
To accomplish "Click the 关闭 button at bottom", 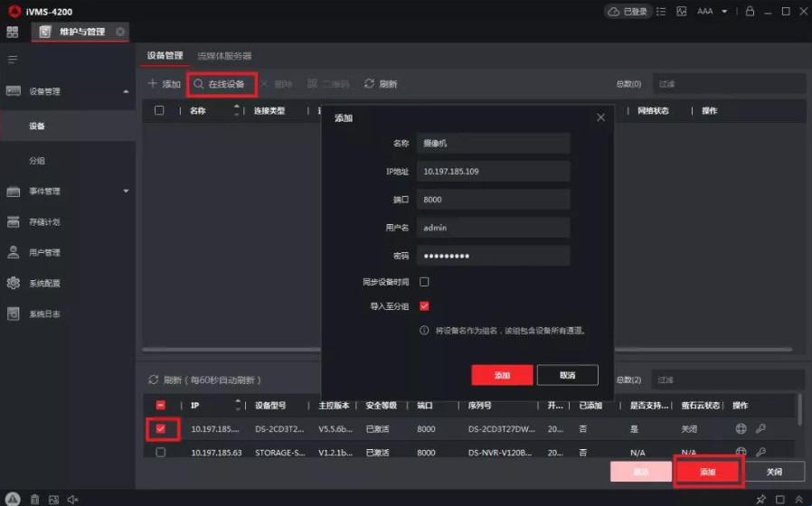I will coord(775,472).
